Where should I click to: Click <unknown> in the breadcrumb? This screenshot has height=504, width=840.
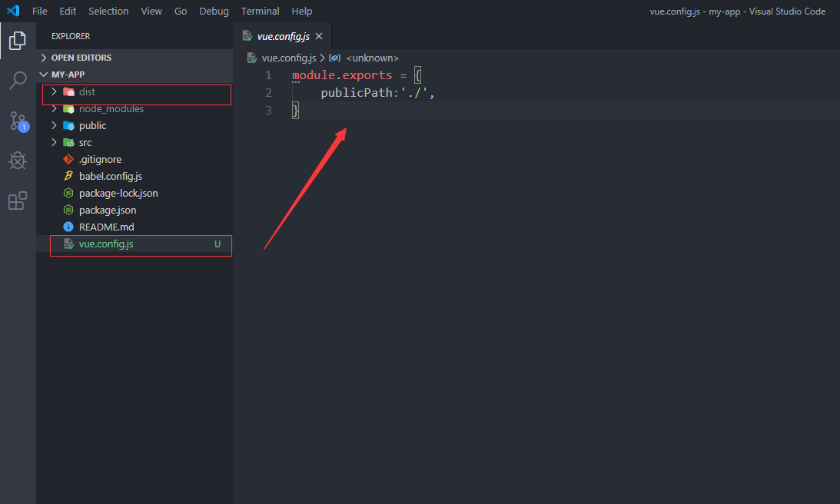click(372, 58)
